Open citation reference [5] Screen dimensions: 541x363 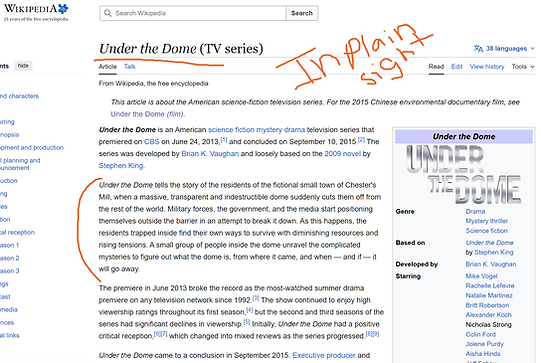click(x=247, y=322)
